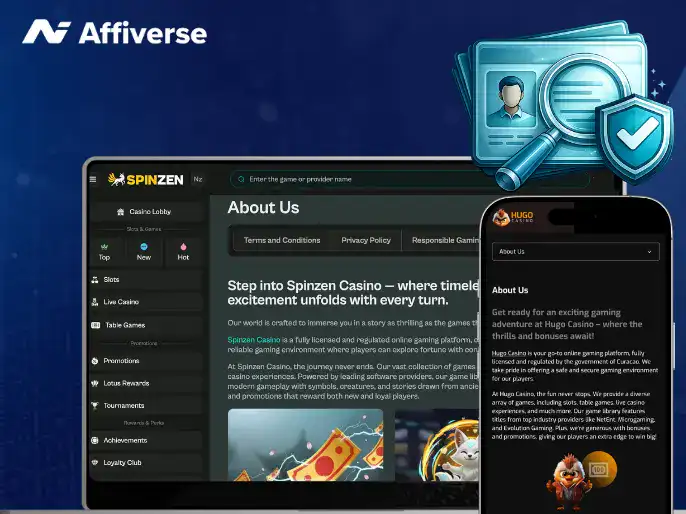Click the Hugo rooster mascot image

click(x=569, y=482)
